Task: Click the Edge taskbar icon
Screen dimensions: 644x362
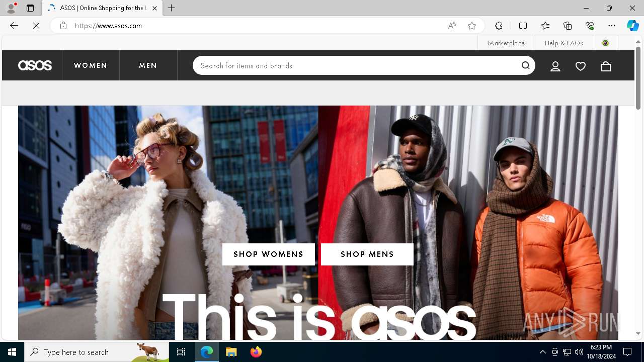Action: 207,352
